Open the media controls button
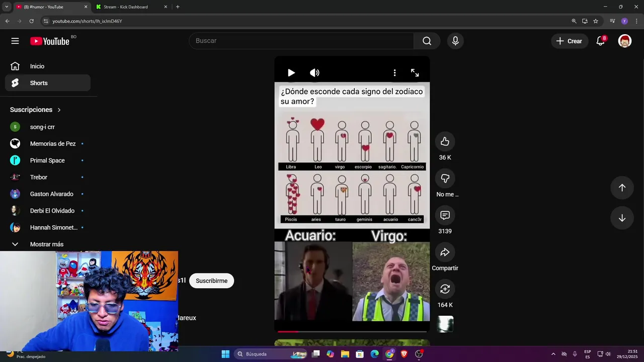Screen dimensions: 644x362 [x=612, y=21]
